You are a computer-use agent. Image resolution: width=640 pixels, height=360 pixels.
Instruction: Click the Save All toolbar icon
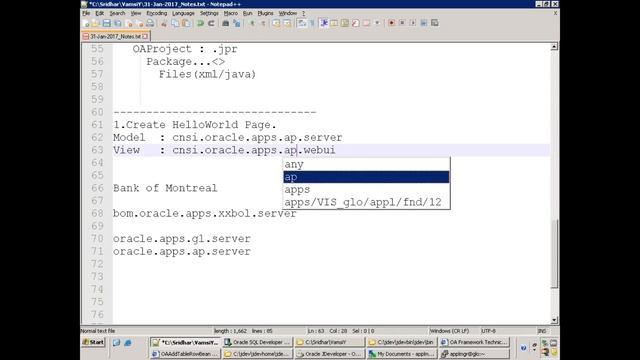118,23
